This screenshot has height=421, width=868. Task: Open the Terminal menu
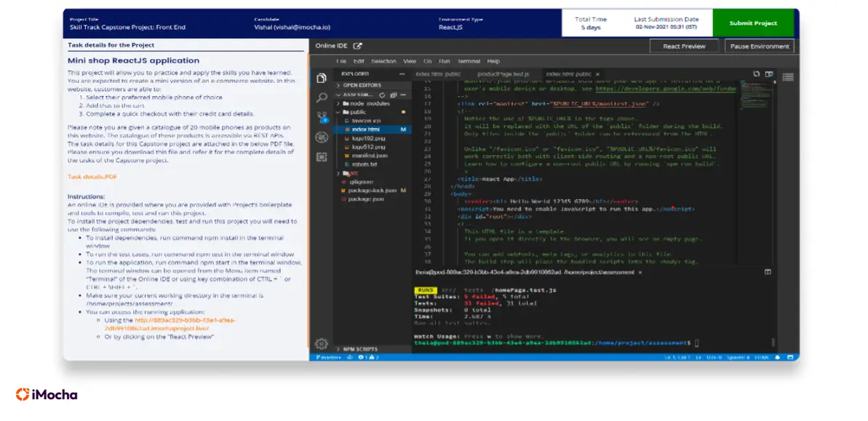[469, 61]
